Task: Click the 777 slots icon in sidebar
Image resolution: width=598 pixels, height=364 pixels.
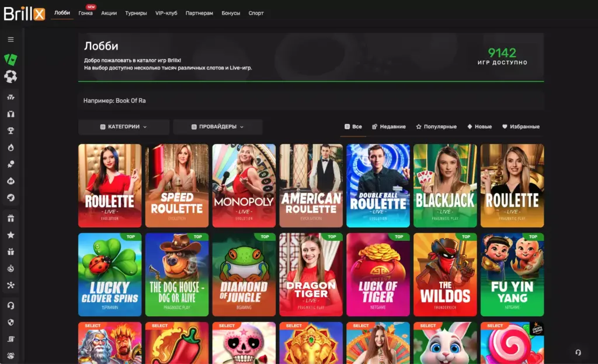Action: point(11,97)
